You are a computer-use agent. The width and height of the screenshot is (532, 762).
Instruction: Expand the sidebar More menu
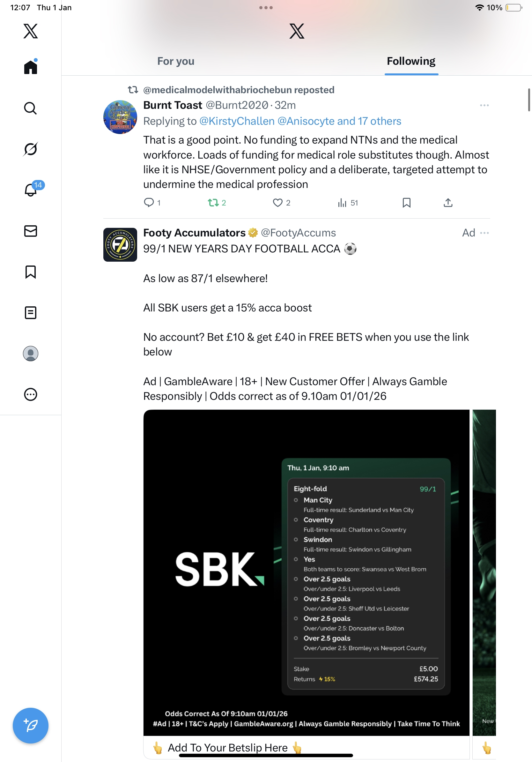coord(31,395)
